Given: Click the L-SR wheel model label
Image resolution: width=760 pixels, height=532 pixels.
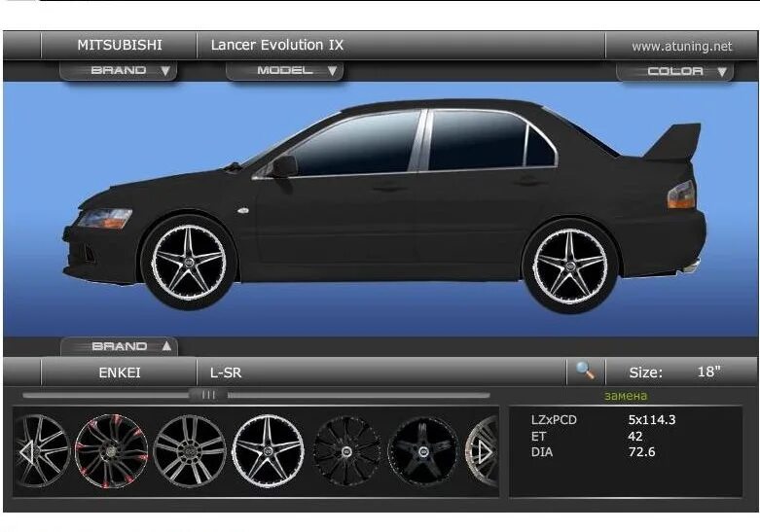Looking at the screenshot, I should [226, 372].
